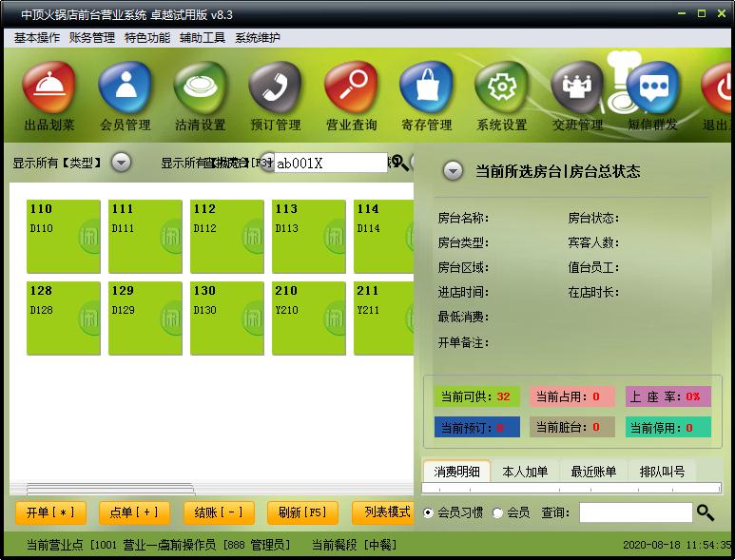Click the 寄存管理 storage bag icon
This screenshot has height=560, width=735.
coord(426,87)
